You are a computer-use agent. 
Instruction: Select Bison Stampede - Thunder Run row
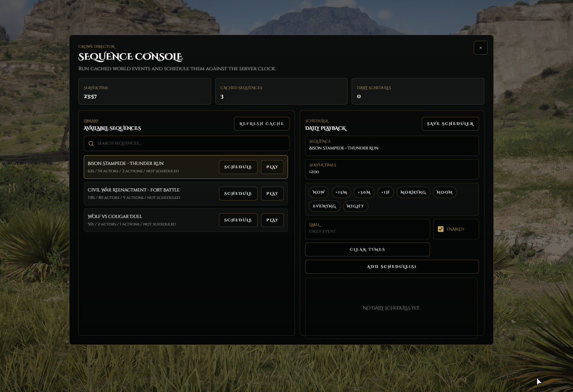tap(186, 167)
